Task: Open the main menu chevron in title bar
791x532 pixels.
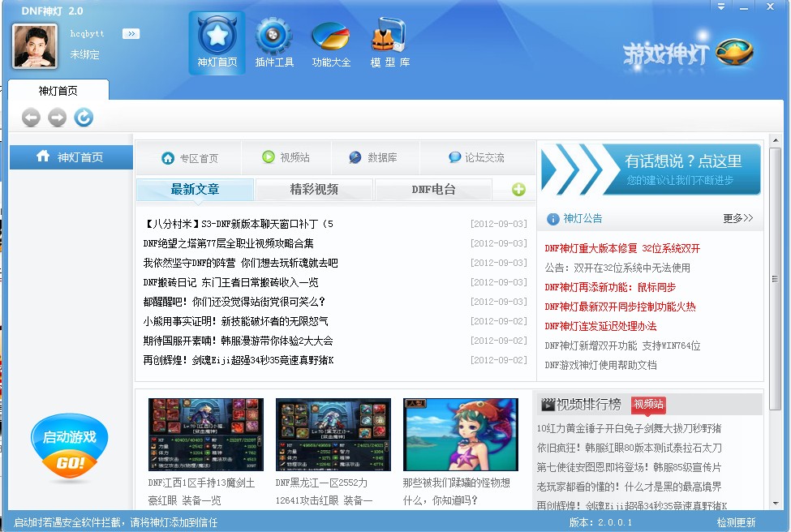Action: 720,7
